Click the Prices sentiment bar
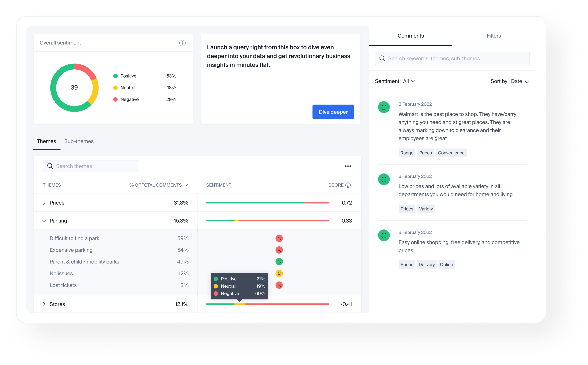The height and width of the screenshot is (365, 588). click(x=267, y=203)
